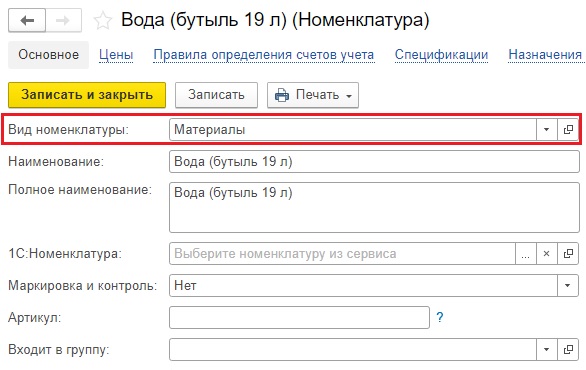Open the Спецификации tab
Screen dimensions: 586x370
(x=441, y=55)
